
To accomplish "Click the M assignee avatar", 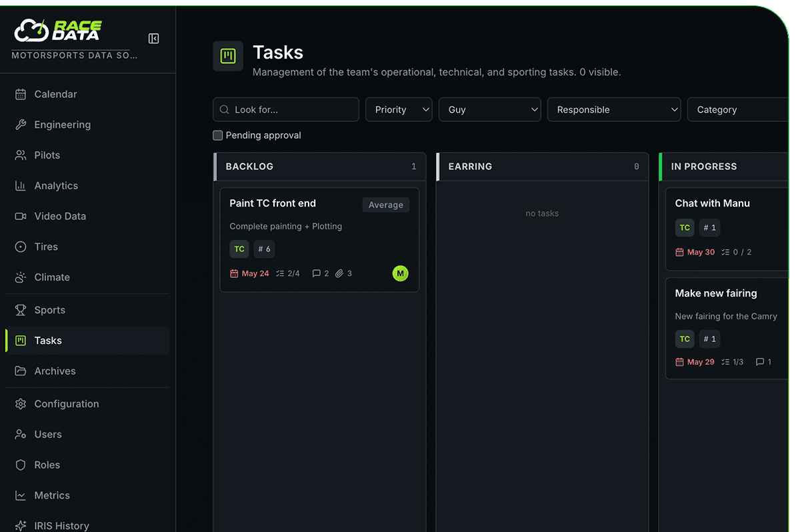I will (x=400, y=273).
